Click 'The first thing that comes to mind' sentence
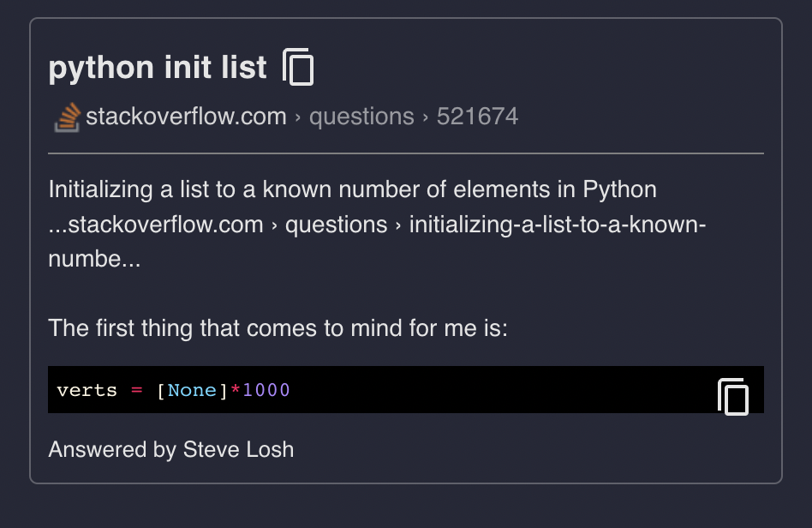 [278, 327]
